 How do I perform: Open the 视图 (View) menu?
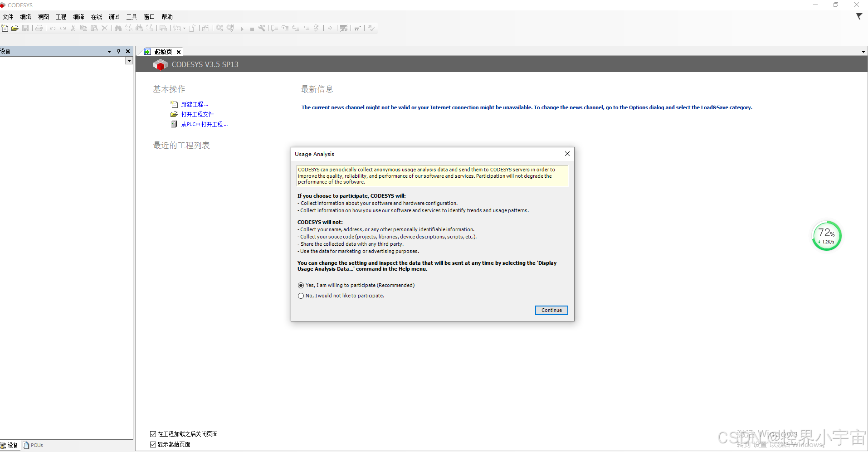[x=44, y=17]
